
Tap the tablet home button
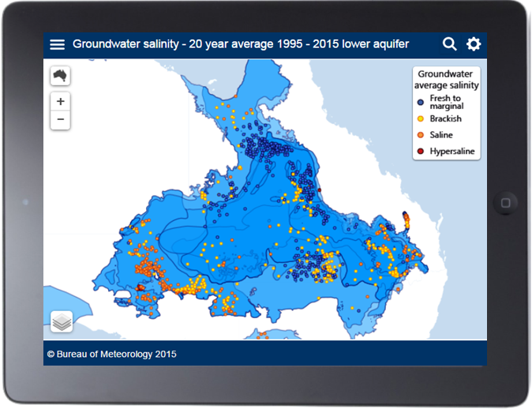pos(505,203)
